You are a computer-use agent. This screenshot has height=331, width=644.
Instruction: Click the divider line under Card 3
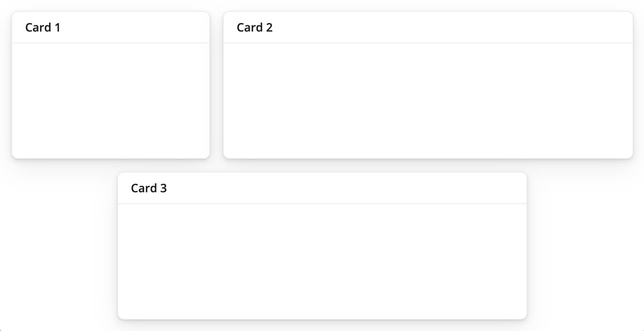[x=322, y=203]
